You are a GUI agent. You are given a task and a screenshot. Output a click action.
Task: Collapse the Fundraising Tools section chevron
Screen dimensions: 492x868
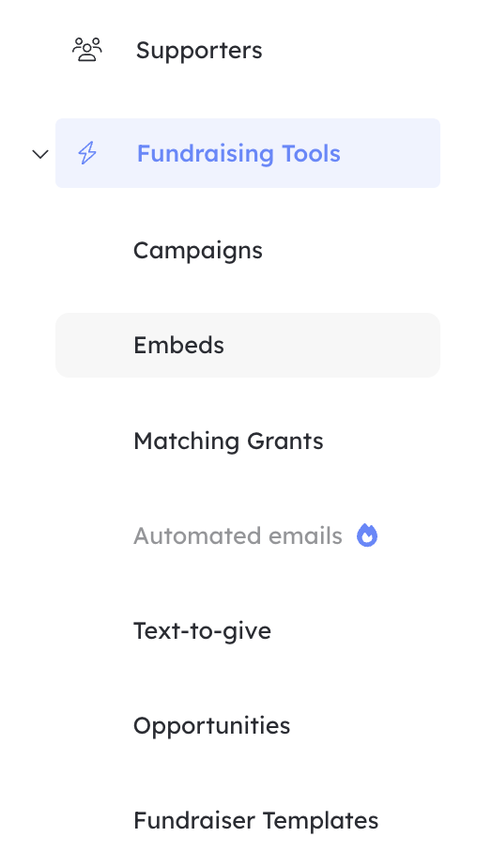click(x=40, y=154)
